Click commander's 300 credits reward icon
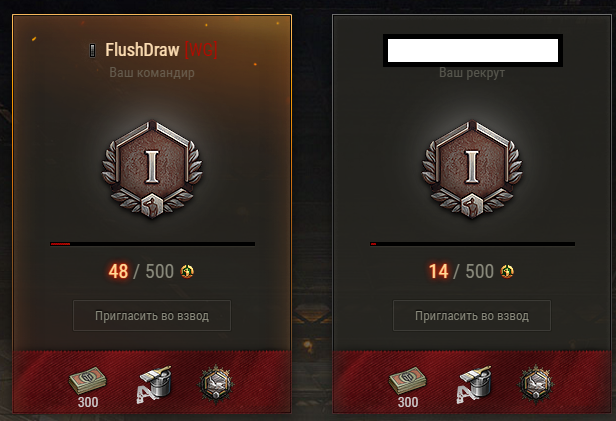The width and height of the screenshot is (616, 421). click(x=88, y=385)
